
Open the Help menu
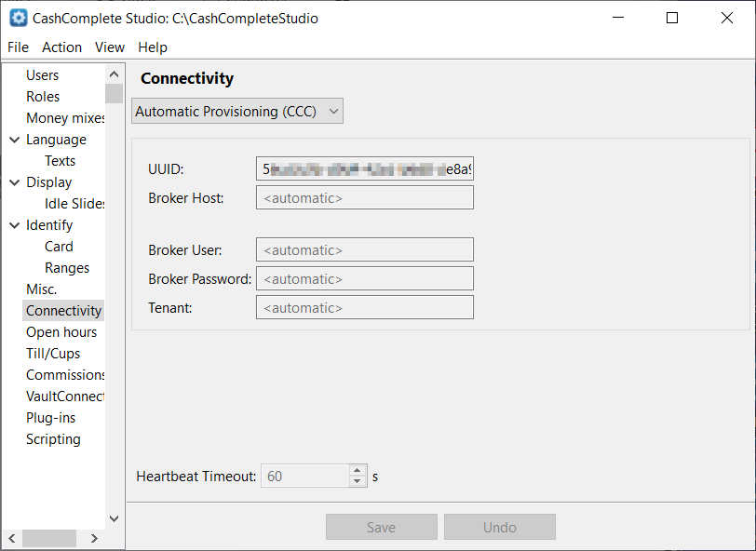(153, 47)
